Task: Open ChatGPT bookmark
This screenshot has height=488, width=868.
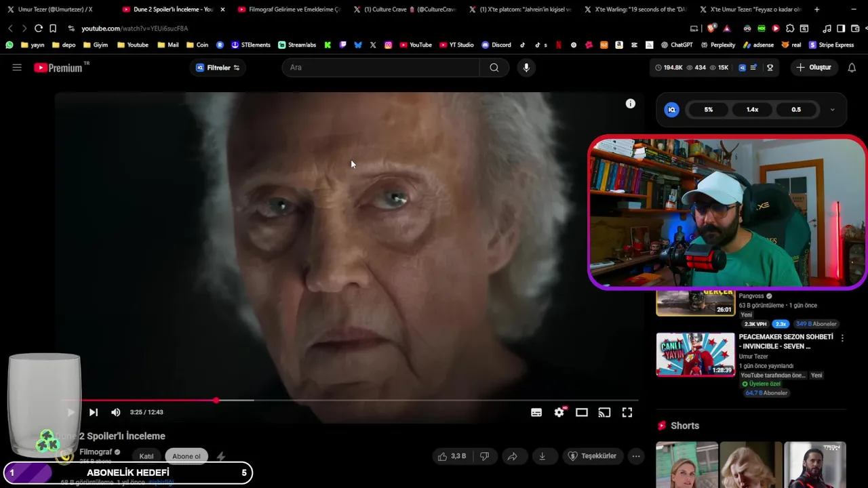Action: pos(677,45)
